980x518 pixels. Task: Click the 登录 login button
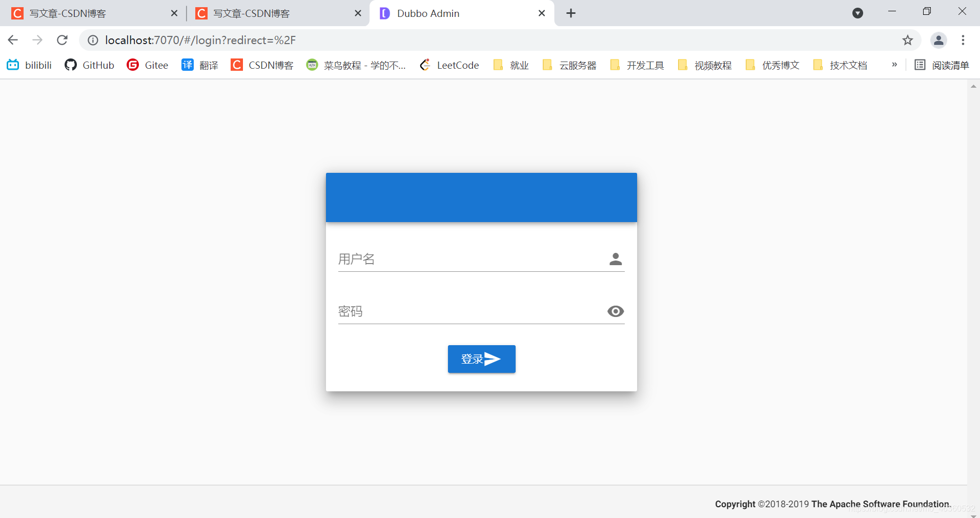pos(481,359)
